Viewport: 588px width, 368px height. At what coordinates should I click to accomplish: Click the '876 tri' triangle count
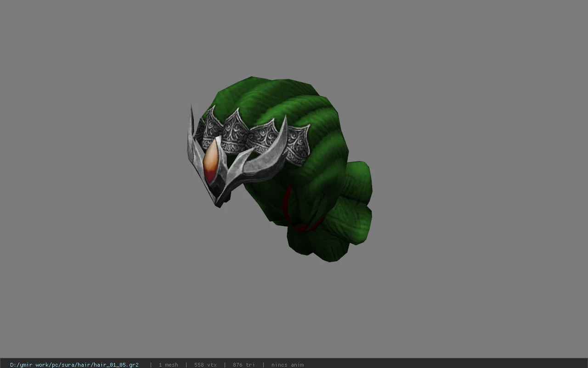pyautogui.click(x=243, y=365)
